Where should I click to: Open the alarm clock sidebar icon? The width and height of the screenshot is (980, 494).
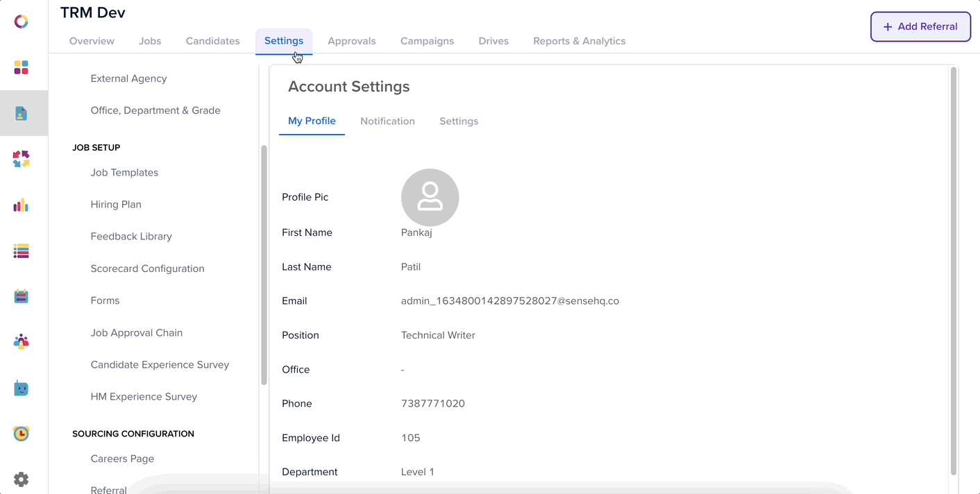point(21,433)
